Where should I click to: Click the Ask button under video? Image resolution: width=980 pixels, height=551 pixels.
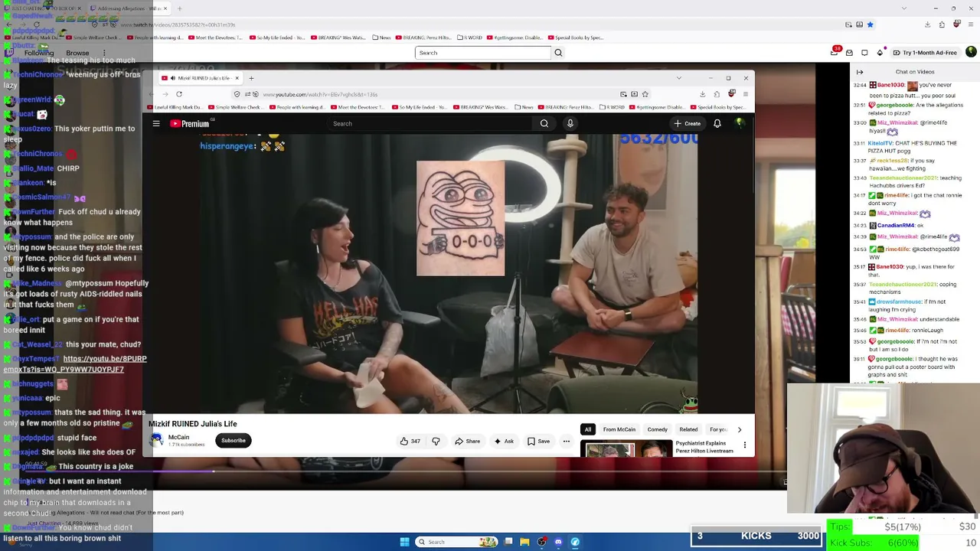click(504, 441)
